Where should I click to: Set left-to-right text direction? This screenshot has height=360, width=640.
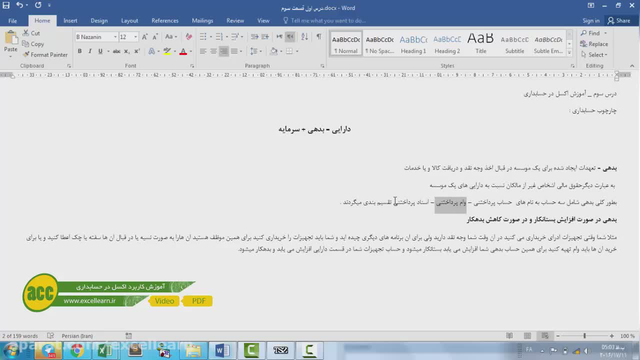[279, 37]
